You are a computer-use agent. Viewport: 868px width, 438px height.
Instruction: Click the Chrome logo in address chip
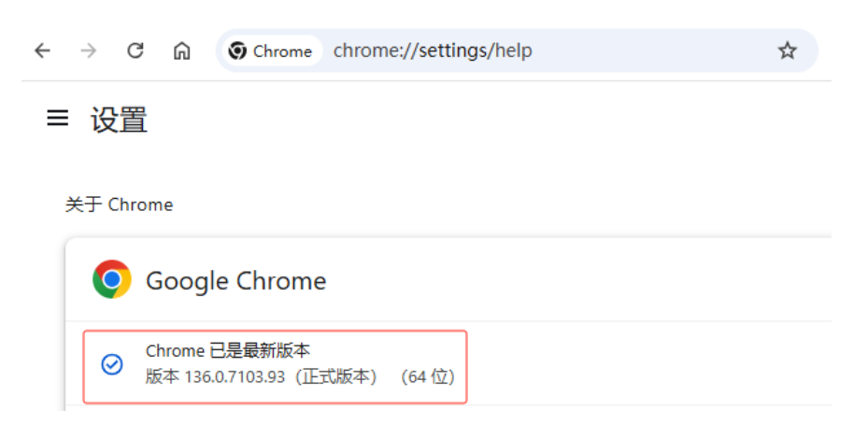(237, 50)
